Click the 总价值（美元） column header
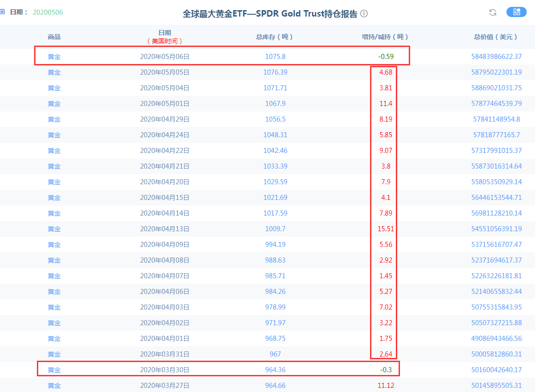The image size is (535, 392). [x=496, y=37]
